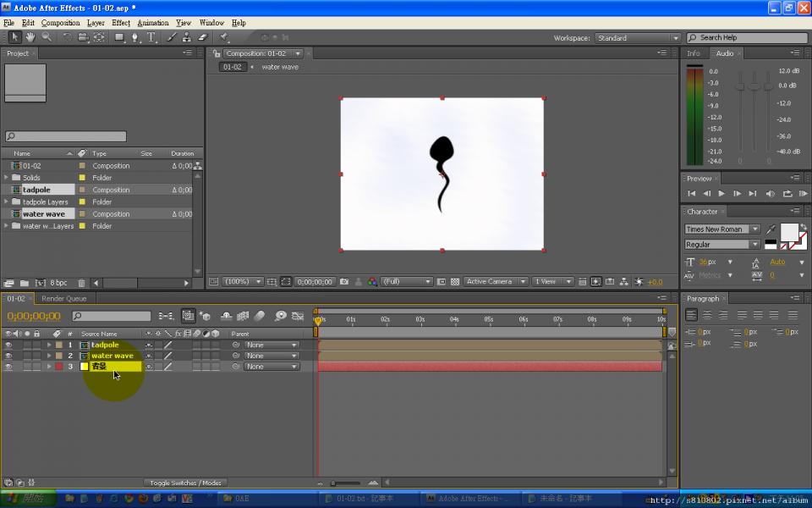Click Toggle Switches / Modes button
This screenshot has width=812, height=508.
(185, 483)
